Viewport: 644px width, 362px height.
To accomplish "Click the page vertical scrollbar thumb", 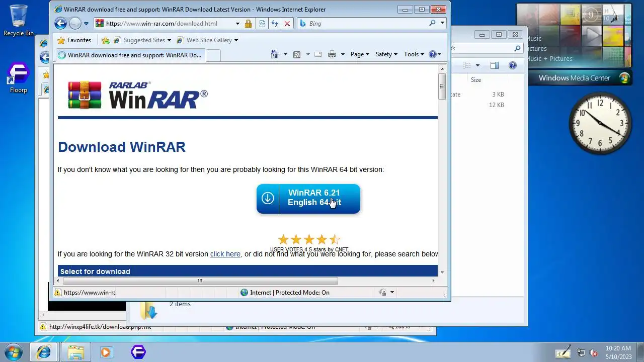I will tap(442, 86).
